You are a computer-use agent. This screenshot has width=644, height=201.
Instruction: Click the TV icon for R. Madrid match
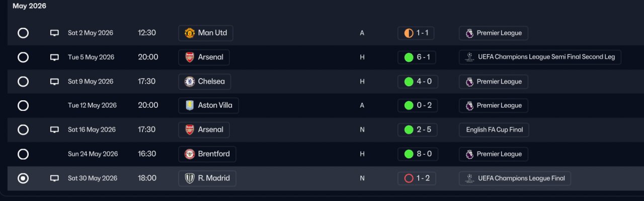54,178
